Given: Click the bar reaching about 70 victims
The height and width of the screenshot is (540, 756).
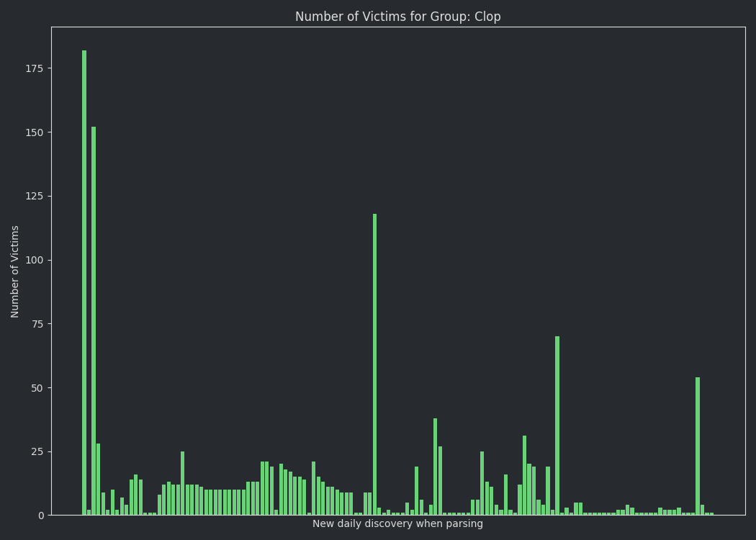Looking at the screenshot, I should (x=557, y=426).
